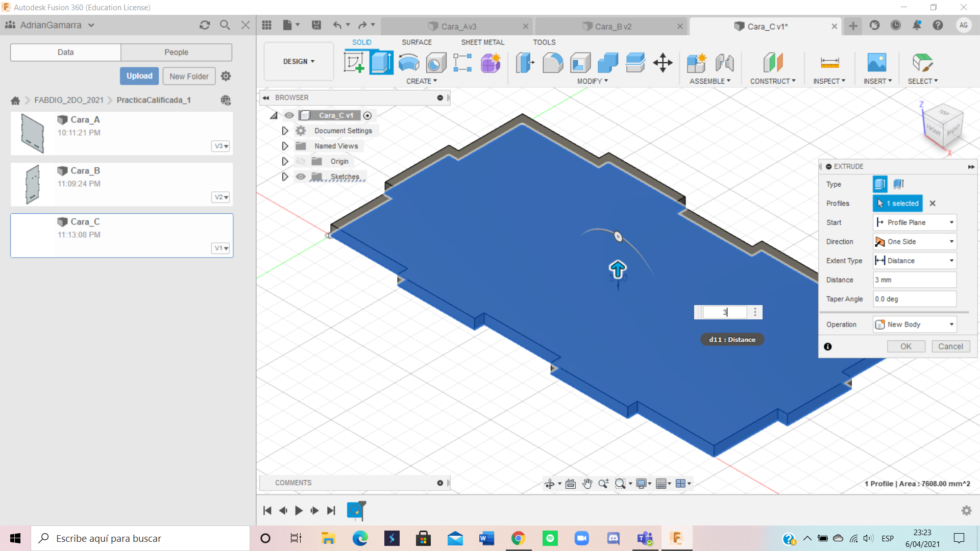Click the New Folder button
980x551 pixels.
click(189, 76)
